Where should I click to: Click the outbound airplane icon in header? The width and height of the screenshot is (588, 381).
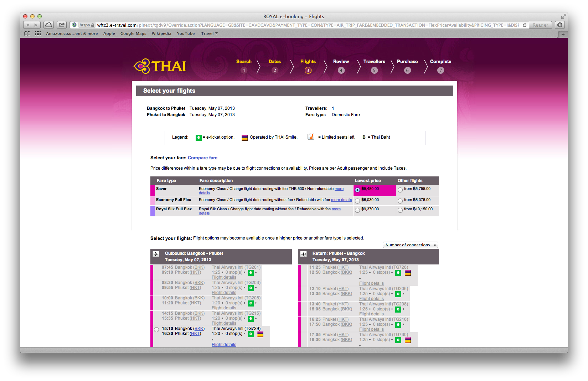tap(156, 254)
